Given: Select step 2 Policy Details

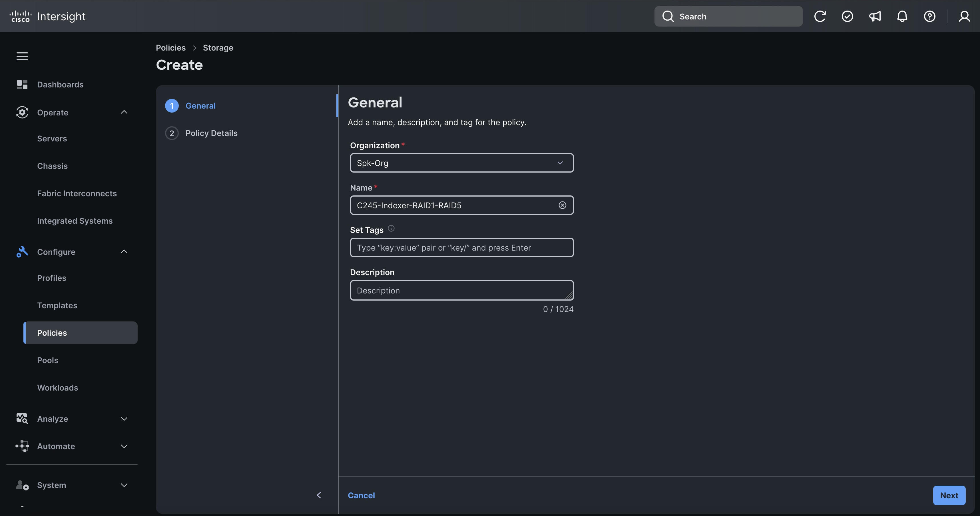Looking at the screenshot, I should pyautogui.click(x=211, y=133).
